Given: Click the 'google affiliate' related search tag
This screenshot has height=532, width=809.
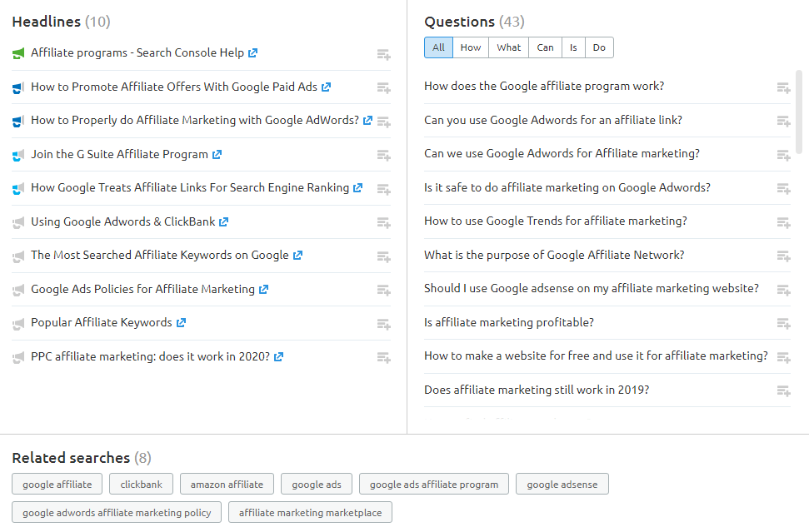Looking at the screenshot, I should pyautogui.click(x=57, y=484).
